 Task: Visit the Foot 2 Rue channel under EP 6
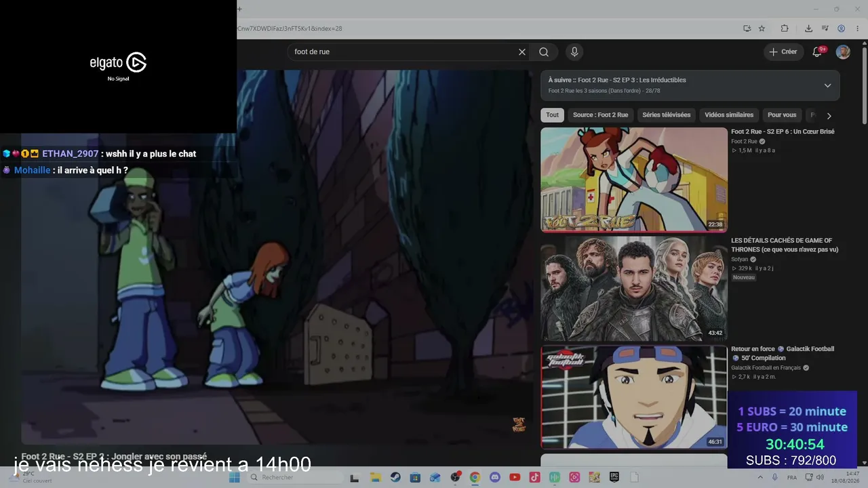[744, 142]
